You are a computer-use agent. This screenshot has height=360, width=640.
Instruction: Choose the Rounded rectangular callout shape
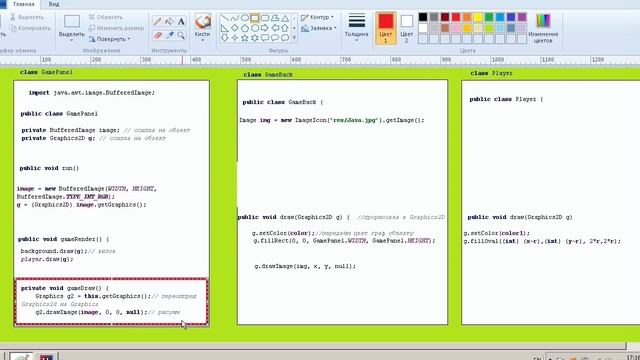click(x=265, y=38)
